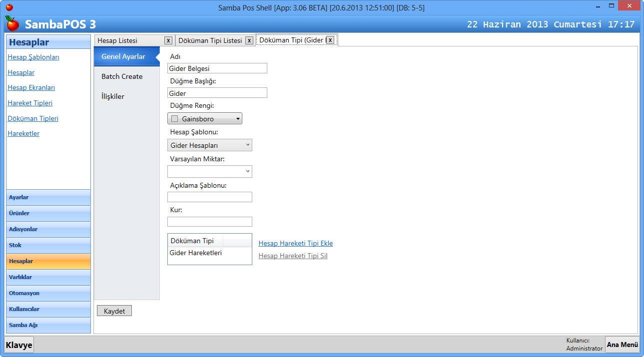Image resolution: width=644 pixels, height=357 pixels.
Task: Click the Hesap Hareketi Tipi Sil link
Action: click(293, 256)
